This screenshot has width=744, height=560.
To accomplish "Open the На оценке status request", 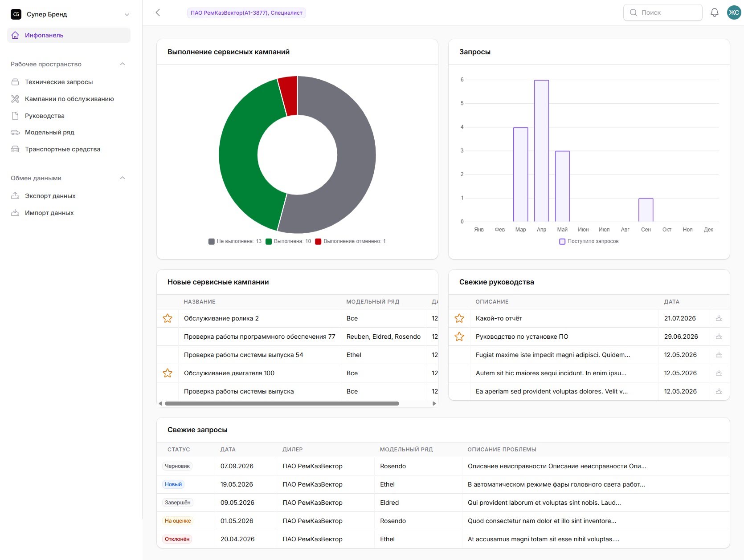I will pyautogui.click(x=443, y=521).
